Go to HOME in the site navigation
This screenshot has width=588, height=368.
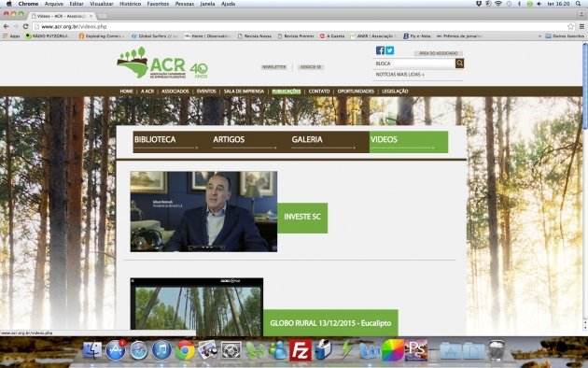point(126,92)
